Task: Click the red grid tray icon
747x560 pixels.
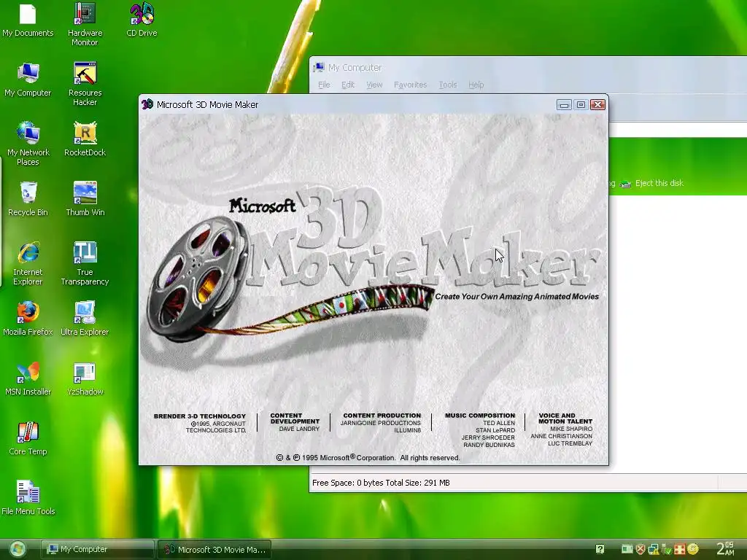Action: 680,550
